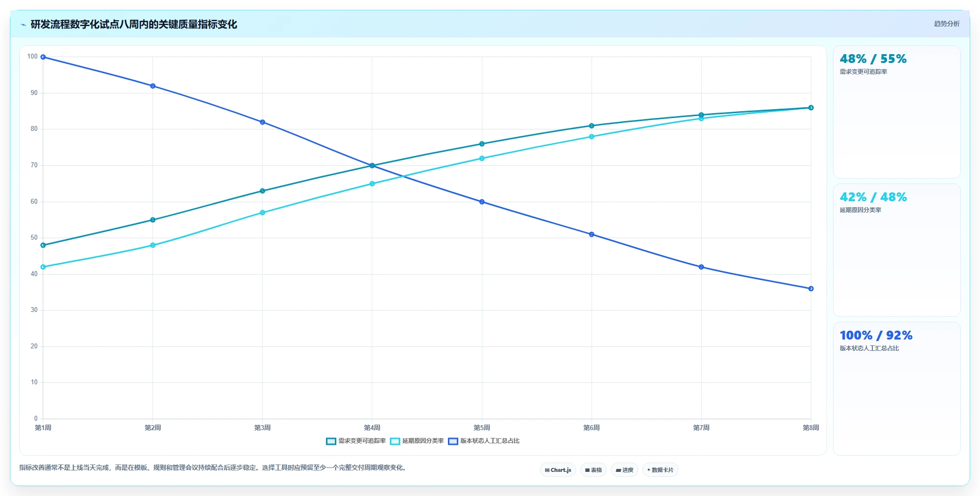Click the 第1周 x-axis label
The width and height of the screenshot is (980, 496).
click(x=43, y=428)
